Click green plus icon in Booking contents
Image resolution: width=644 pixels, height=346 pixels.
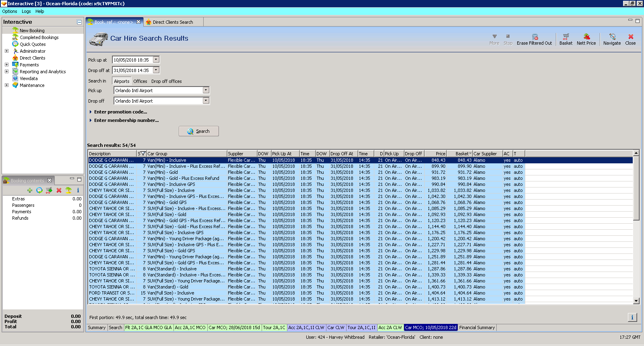(30, 190)
